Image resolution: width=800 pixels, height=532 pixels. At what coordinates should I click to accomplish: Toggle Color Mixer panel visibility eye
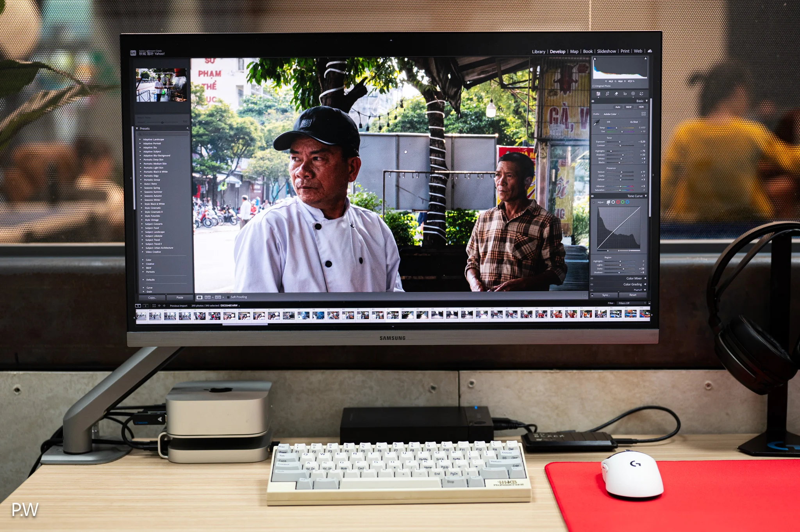click(592, 279)
